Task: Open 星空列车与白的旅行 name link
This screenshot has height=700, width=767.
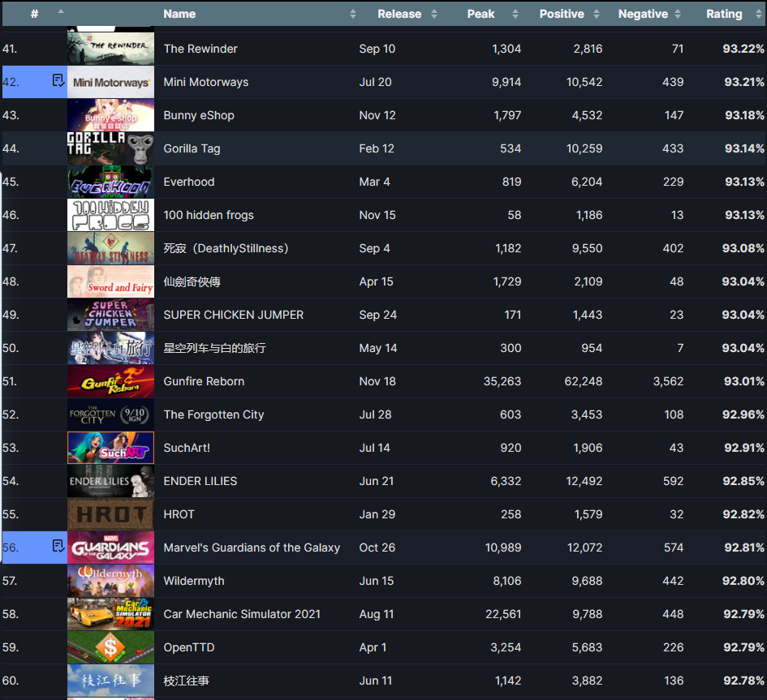Action: point(215,348)
